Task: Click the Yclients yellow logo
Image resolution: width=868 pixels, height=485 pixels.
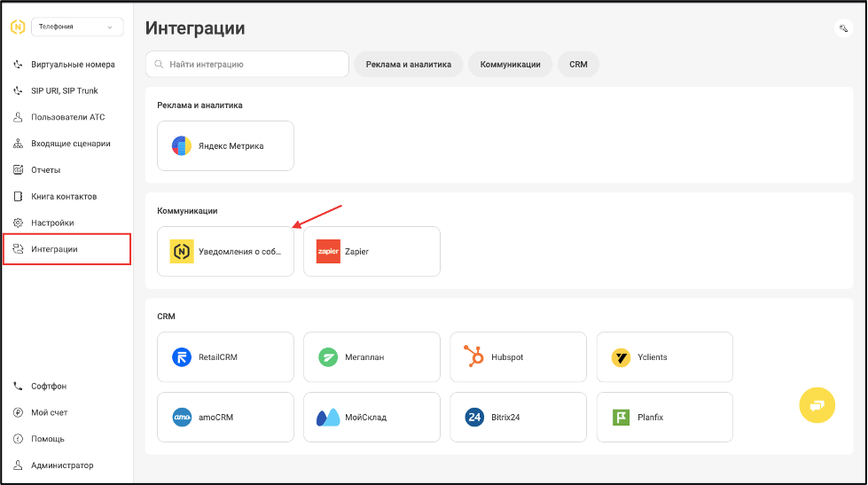Action: pos(622,357)
